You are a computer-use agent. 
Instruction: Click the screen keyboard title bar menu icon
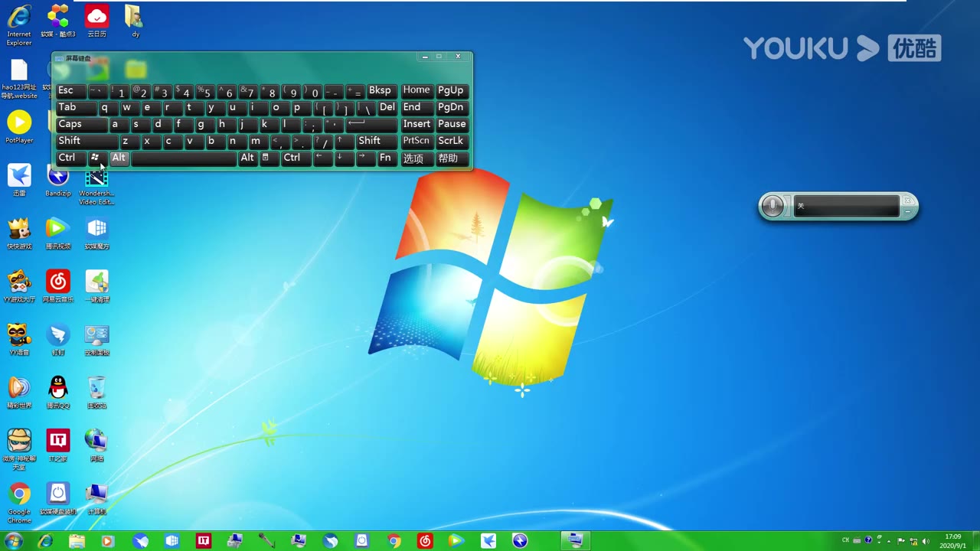click(60, 58)
